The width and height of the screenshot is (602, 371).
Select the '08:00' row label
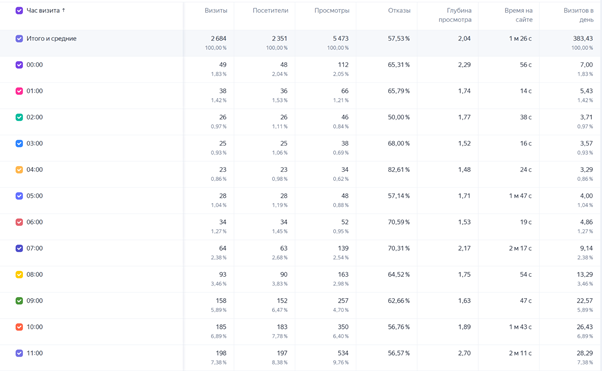(x=35, y=275)
